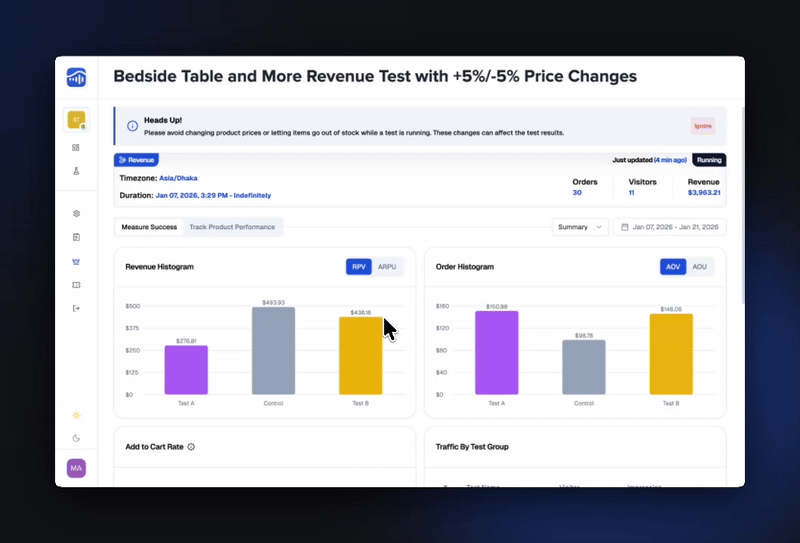Open the Summary dropdown
This screenshot has height=543, width=800.
point(580,227)
